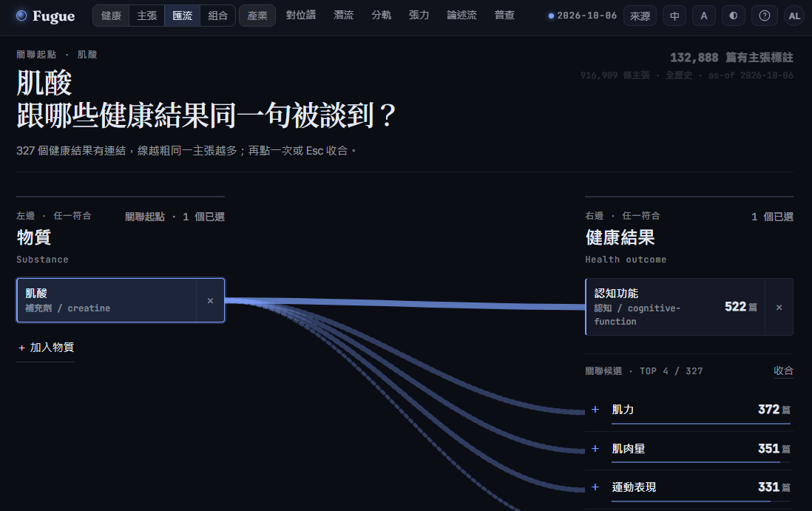Click breadcrumb 關聯起點

coord(36,55)
